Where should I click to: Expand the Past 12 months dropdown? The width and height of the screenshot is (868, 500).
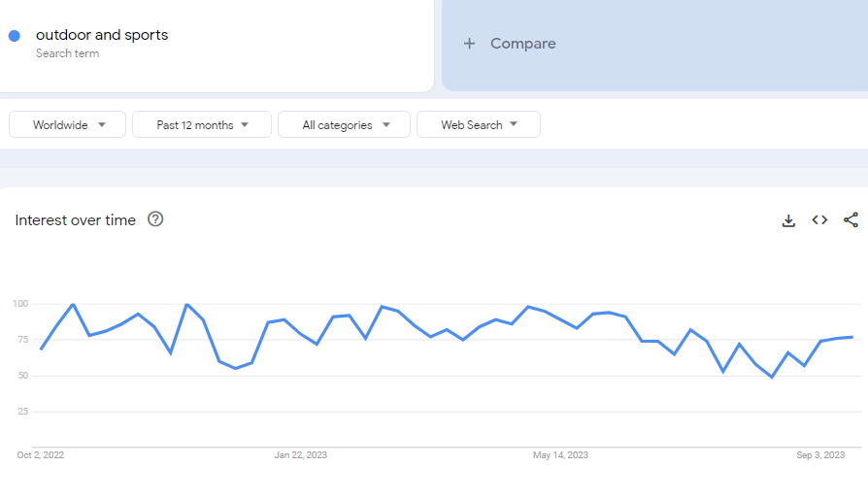(x=202, y=125)
